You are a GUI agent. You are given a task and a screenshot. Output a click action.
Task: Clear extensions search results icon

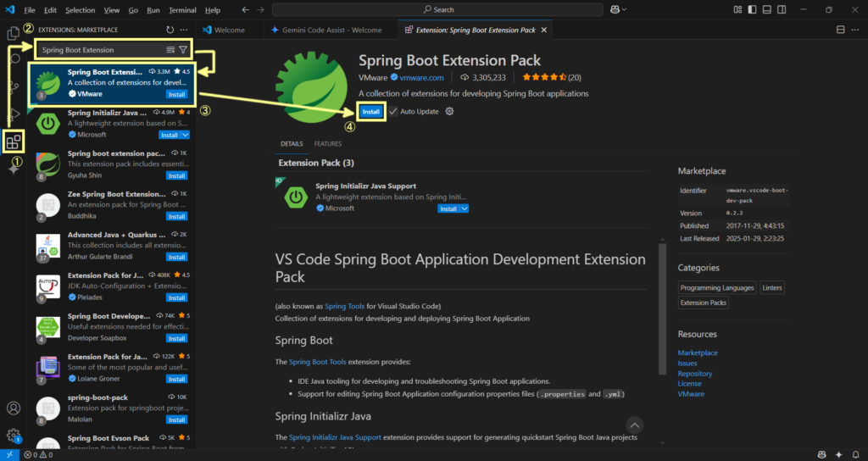(x=170, y=50)
